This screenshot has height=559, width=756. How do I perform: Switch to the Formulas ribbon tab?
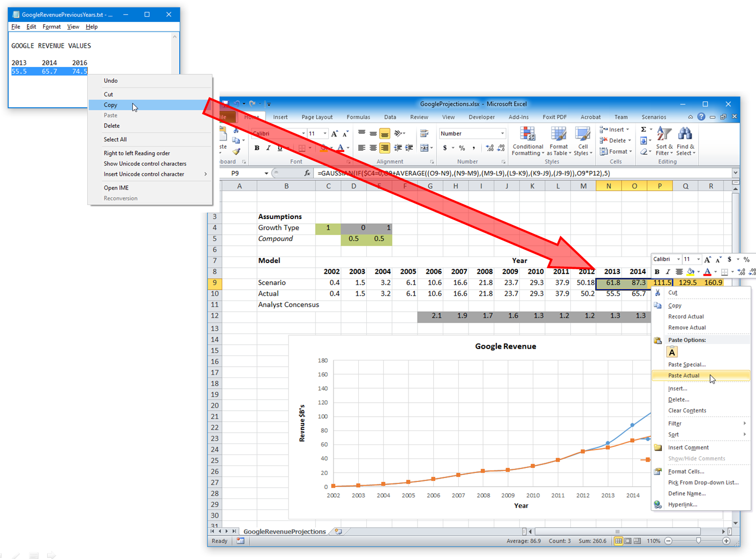[358, 117]
